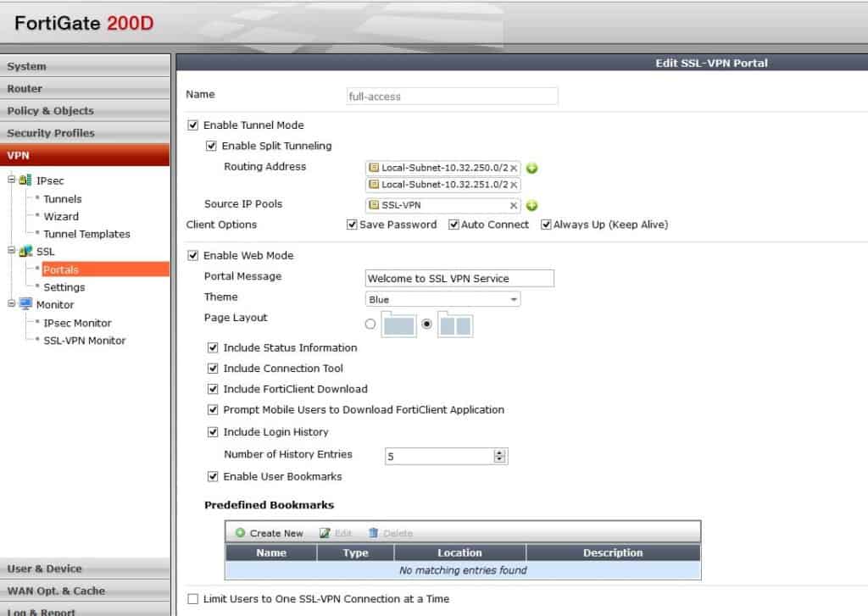
Task: Collapse the SSL tree node
Action: click(11, 250)
